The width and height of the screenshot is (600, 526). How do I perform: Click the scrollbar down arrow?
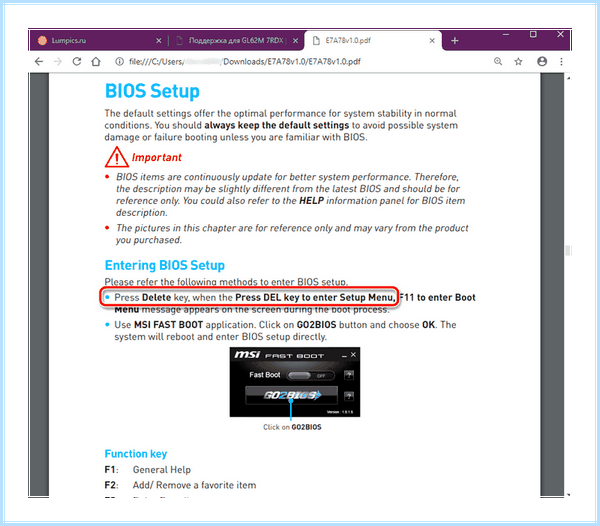coord(569,495)
